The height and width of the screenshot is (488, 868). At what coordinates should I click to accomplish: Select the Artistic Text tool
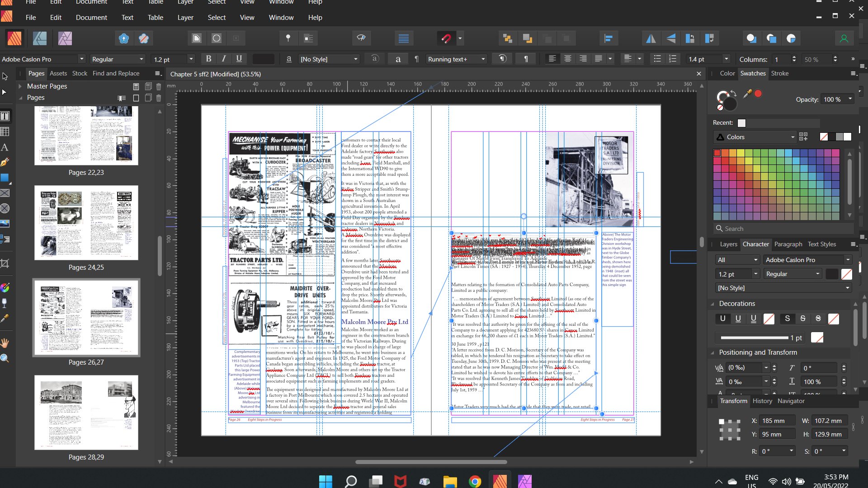[x=5, y=147]
